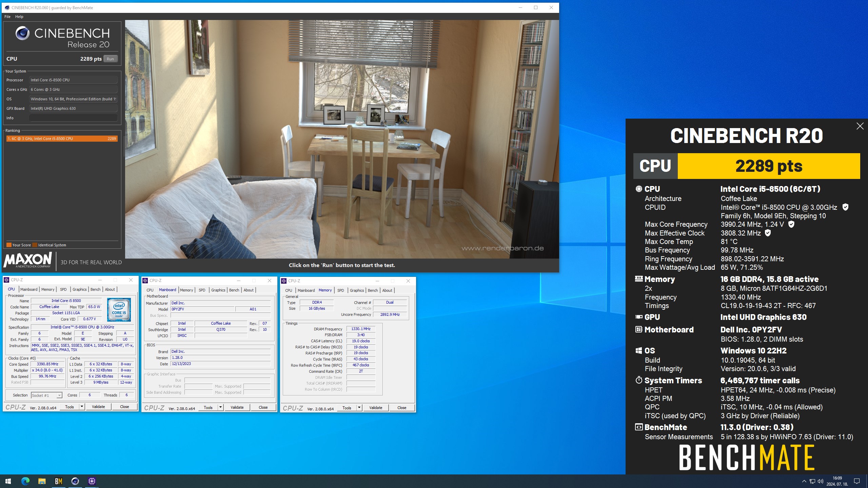Click Close button in first CPU-Z window
Screen dimensions: 868x488
point(124,407)
